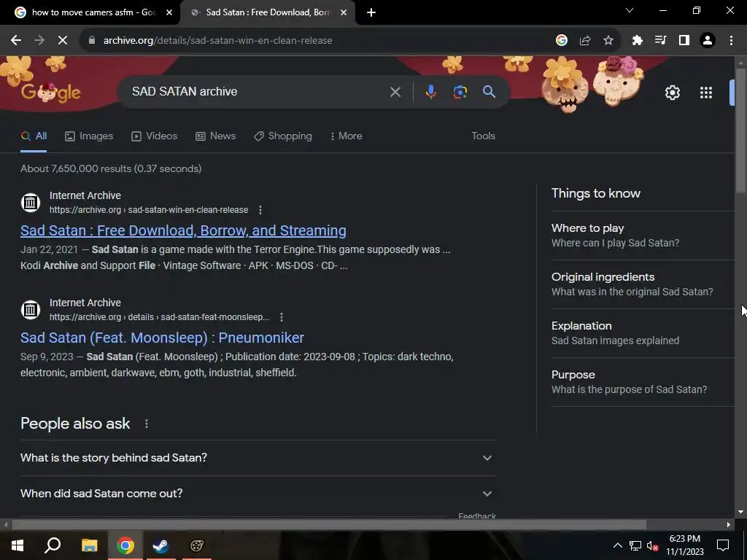Click the Google account icon in the address bar
Image resolution: width=747 pixels, height=560 pixels.
point(562,41)
